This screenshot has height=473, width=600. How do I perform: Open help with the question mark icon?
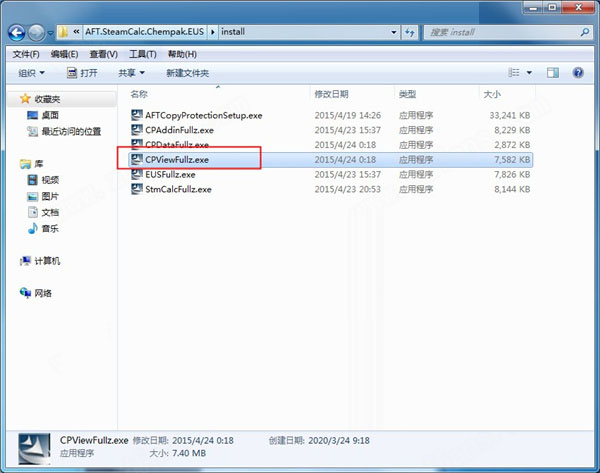[578, 72]
